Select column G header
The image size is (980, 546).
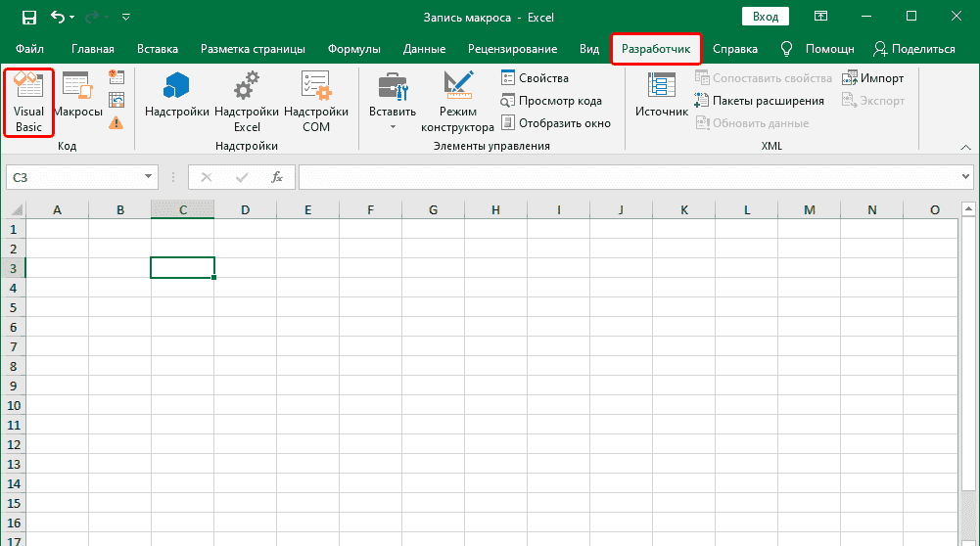click(433, 209)
